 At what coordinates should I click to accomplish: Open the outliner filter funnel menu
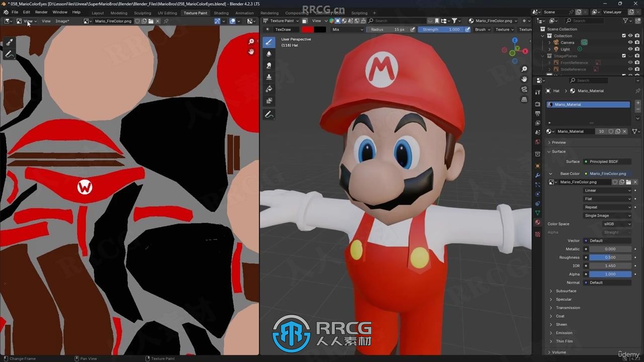[x=627, y=21]
